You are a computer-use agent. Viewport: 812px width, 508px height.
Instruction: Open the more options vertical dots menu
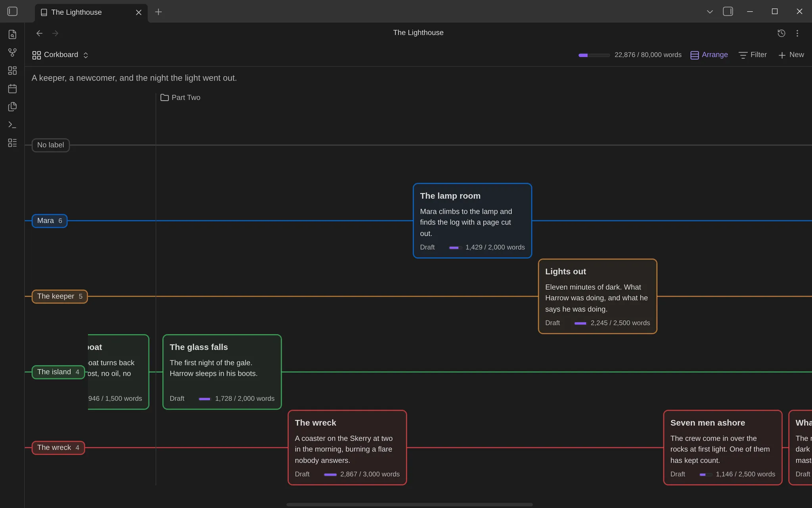point(797,33)
